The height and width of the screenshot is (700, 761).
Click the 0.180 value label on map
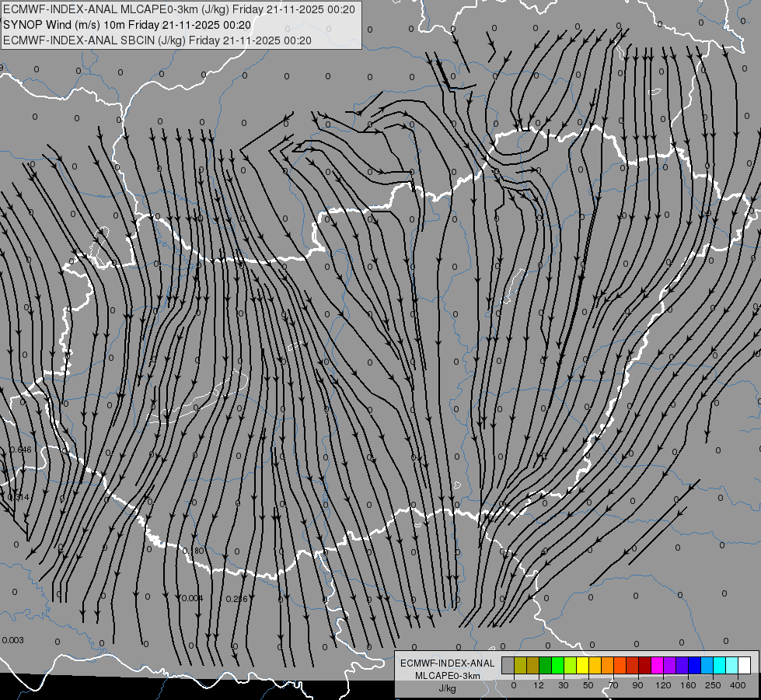coord(193,551)
